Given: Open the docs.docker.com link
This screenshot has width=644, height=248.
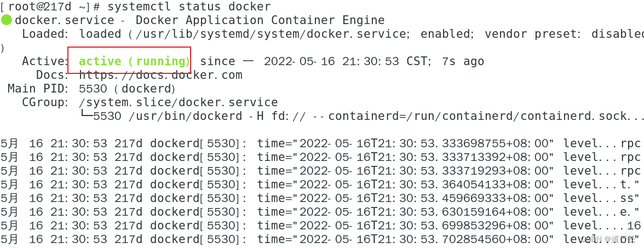Looking at the screenshot, I should pyautogui.click(x=160, y=75).
